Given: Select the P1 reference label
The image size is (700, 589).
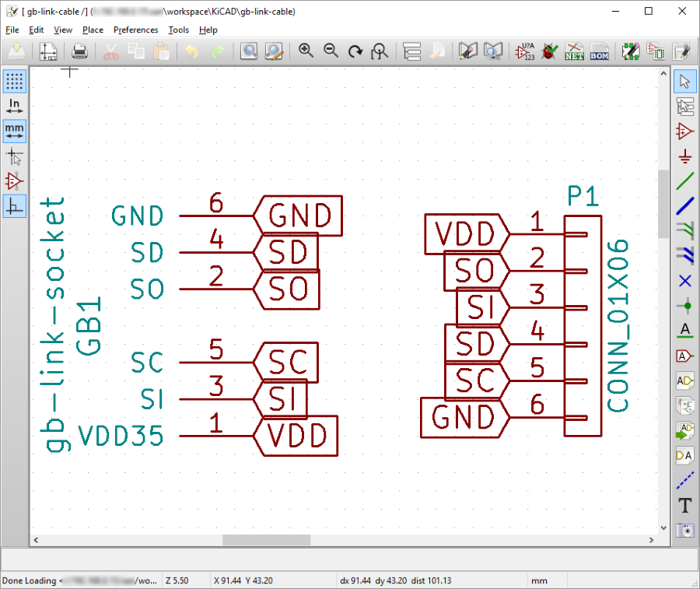Looking at the screenshot, I should click(x=583, y=196).
